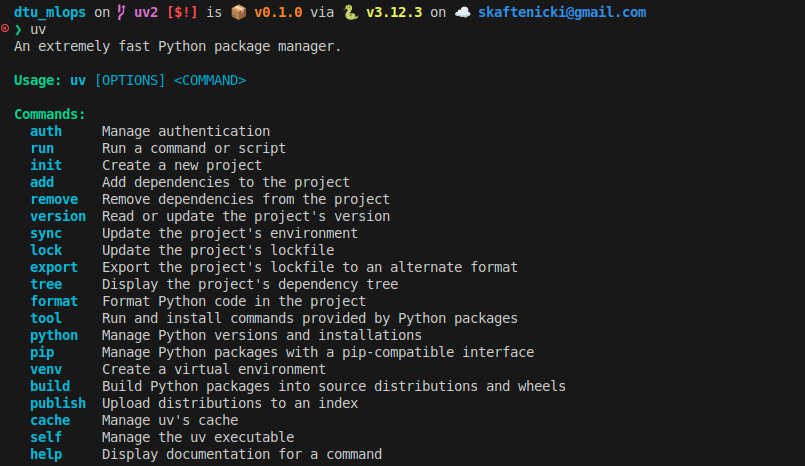Click the green prompt chevron arrow

(x=18, y=30)
